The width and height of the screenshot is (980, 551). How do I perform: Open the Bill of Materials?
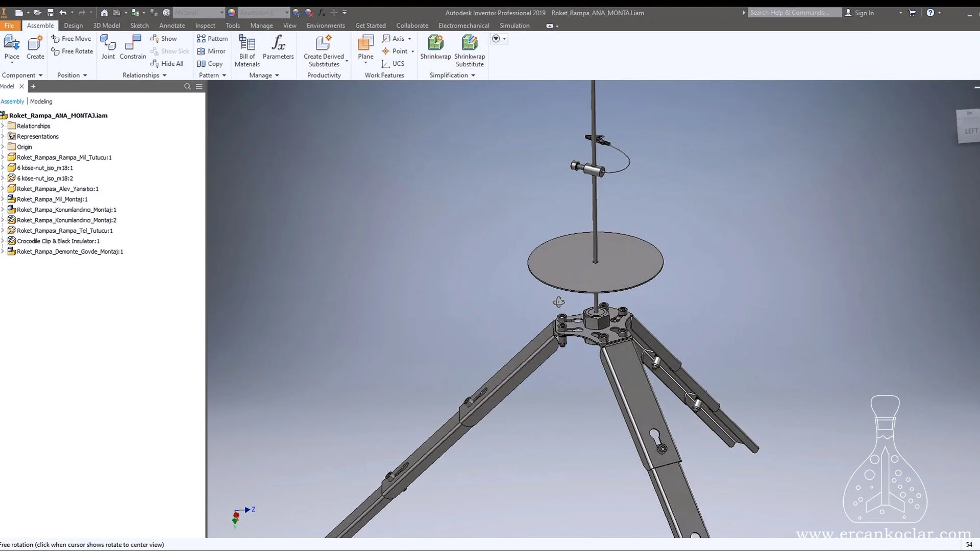pos(247,51)
